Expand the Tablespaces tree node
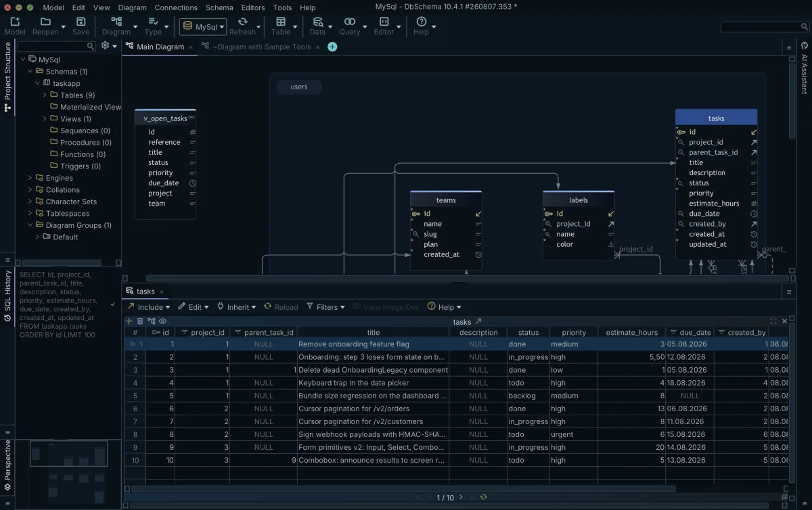 pos(30,214)
